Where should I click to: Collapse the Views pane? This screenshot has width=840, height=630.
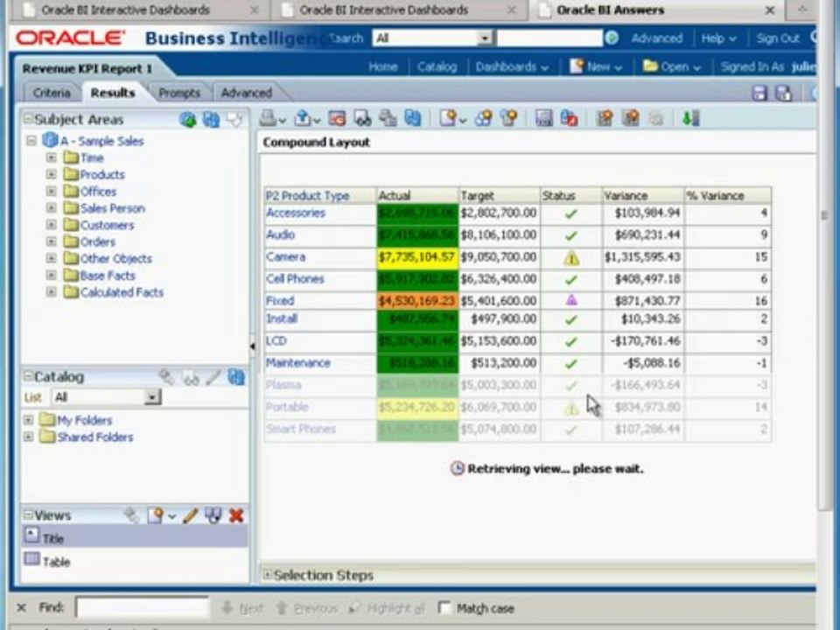pos(28,514)
